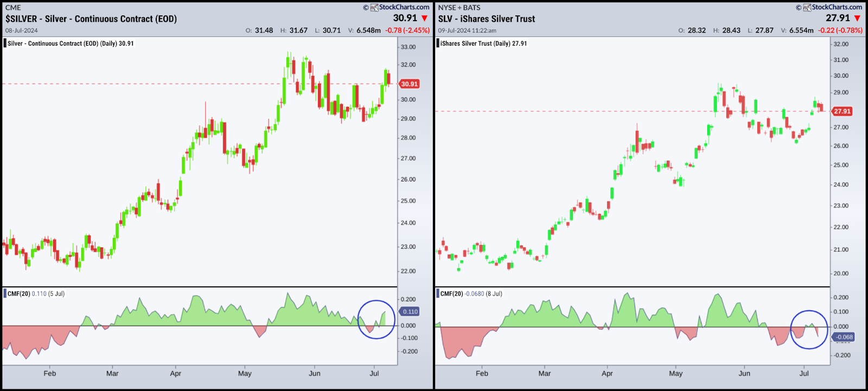Screen dimensions: 868x391
Task: Click the CMF(20) indicator label under SLV
Action: 451,294
